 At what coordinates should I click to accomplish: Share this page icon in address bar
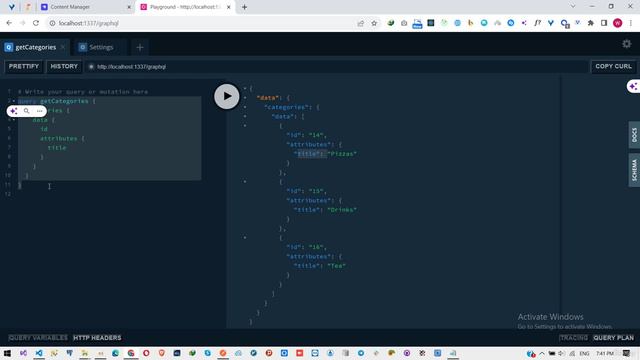pyautogui.click(x=360, y=23)
